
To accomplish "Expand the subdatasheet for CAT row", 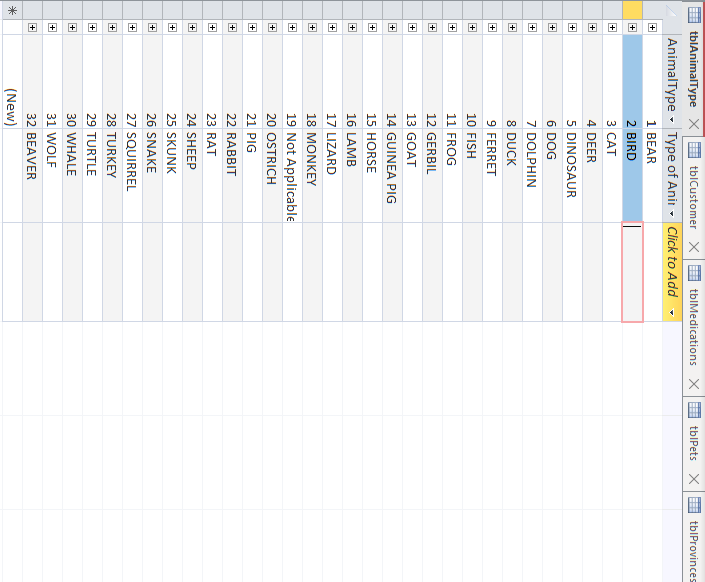I will [612, 27].
